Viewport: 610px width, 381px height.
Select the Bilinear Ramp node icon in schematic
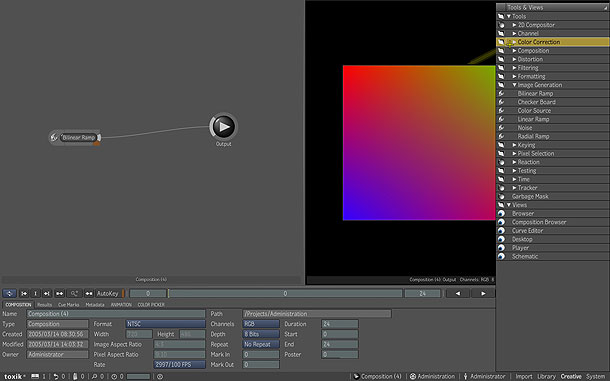[x=54, y=137]
